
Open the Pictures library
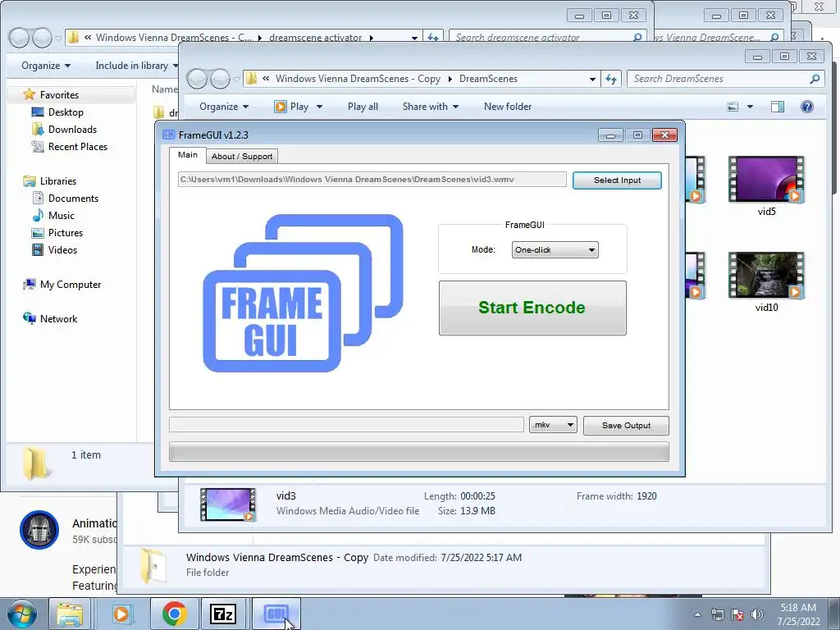click(66, 232)
